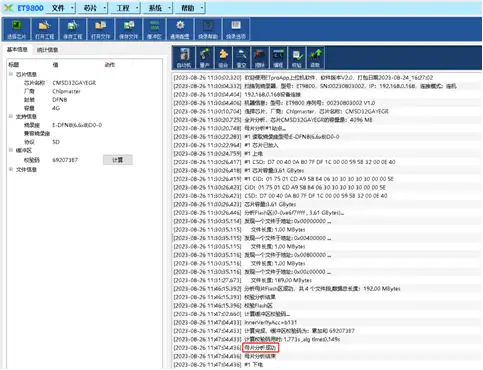Click the 编程 program chip icon
The image size is (483, 370).
tap(278, 58)
